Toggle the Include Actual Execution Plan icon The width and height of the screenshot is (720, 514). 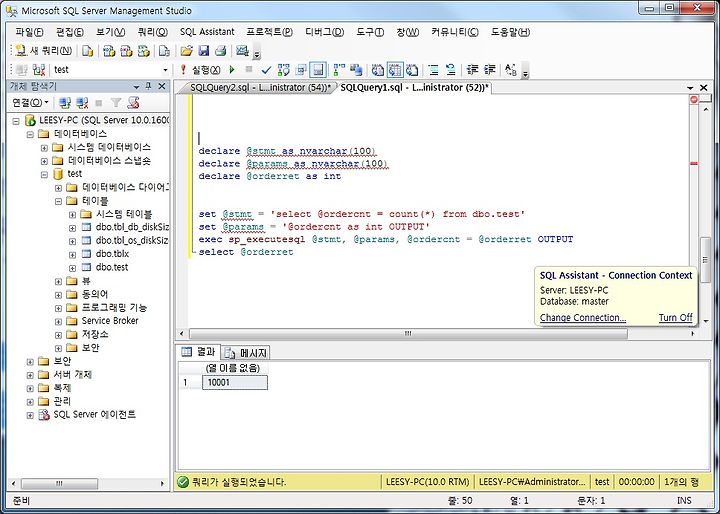[x=339, y=70]
